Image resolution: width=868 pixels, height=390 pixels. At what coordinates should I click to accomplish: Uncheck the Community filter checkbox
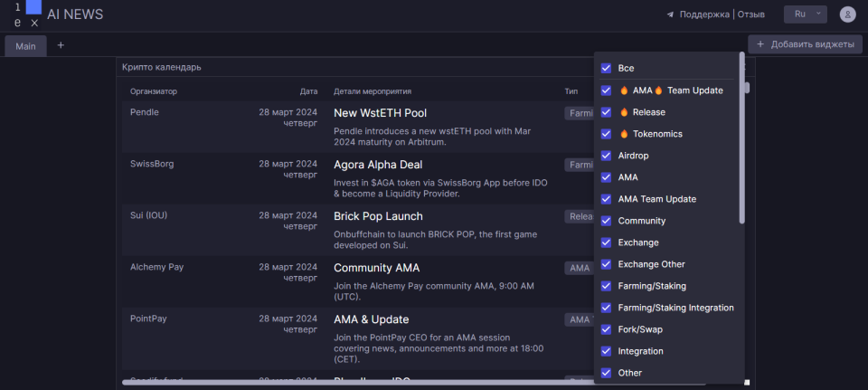[x=606, y=221]
